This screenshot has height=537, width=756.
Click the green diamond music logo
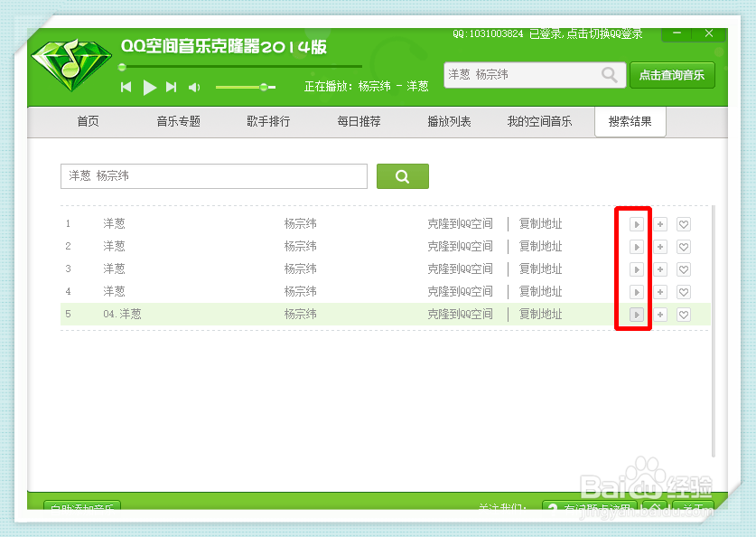click(71, 65)
